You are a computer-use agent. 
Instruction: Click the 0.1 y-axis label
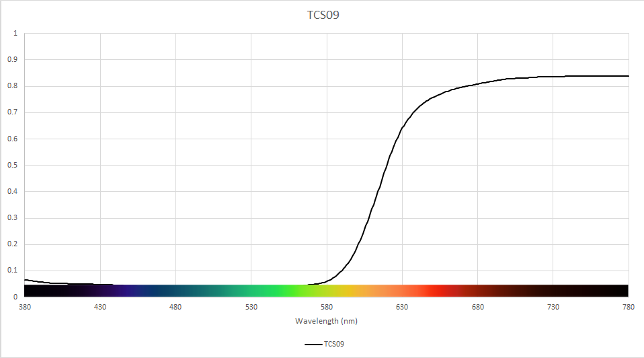pos(13,271)
